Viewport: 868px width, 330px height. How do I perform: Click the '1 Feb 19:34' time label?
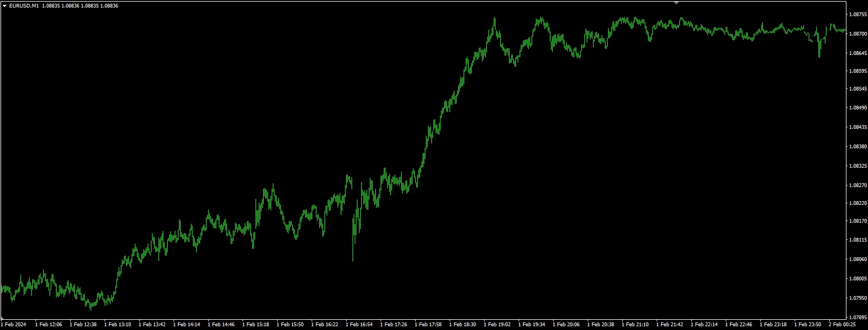(x=532, y=325)
